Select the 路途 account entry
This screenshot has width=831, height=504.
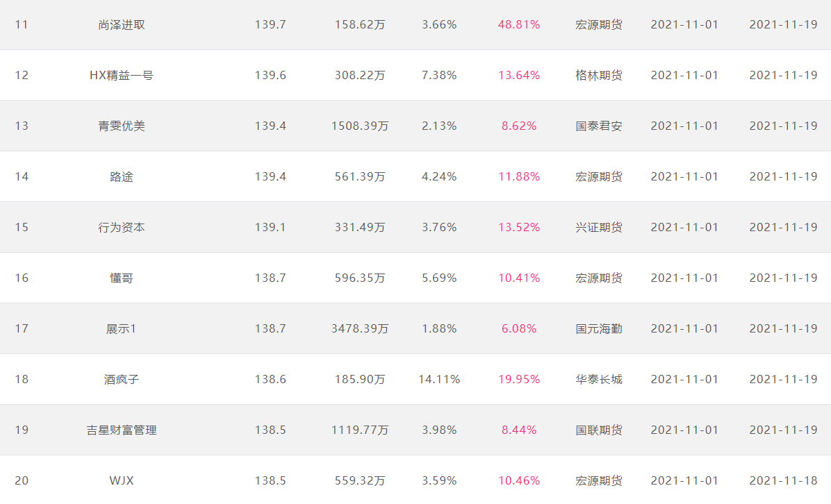click(x=122, y=177)
